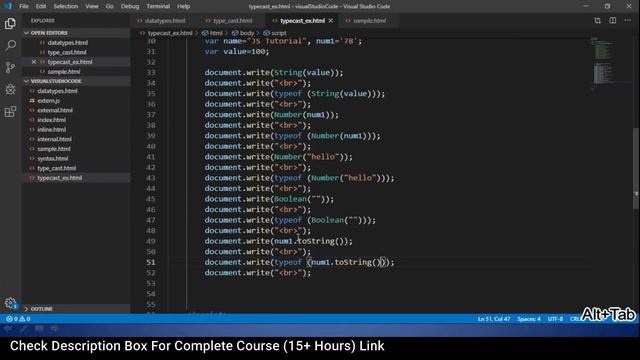Switch to the sample.html tab
The image size is (640, 360).
tap(369, 20)
